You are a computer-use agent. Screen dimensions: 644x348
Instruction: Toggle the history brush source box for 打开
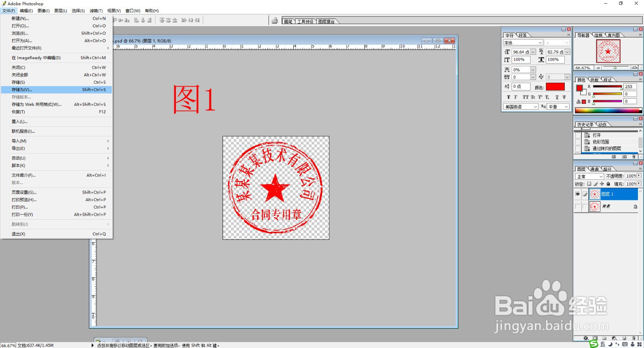tap(578, 135)
